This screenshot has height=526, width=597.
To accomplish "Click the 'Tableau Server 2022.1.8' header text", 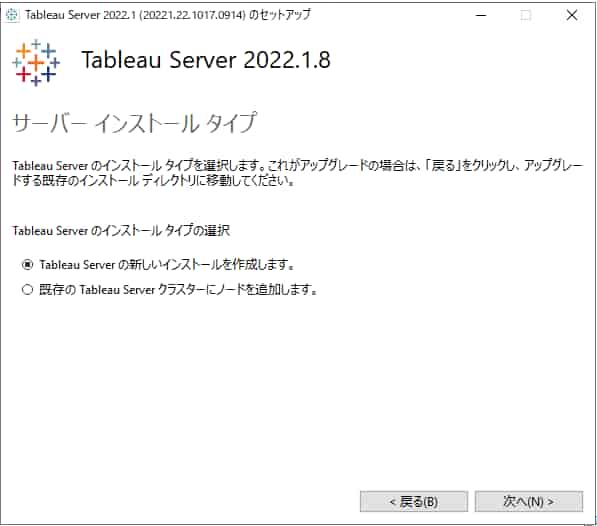I will [206, 60].
